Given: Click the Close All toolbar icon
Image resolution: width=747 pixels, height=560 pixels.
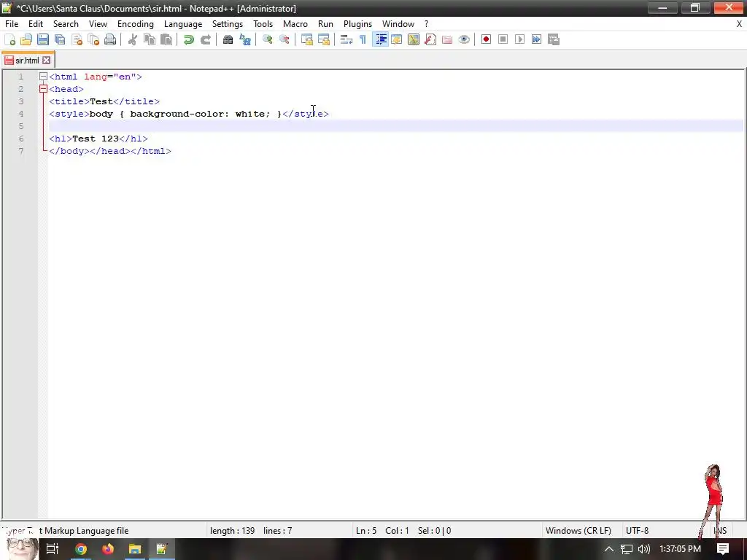Looking at the screenshot, I should 93,39.
